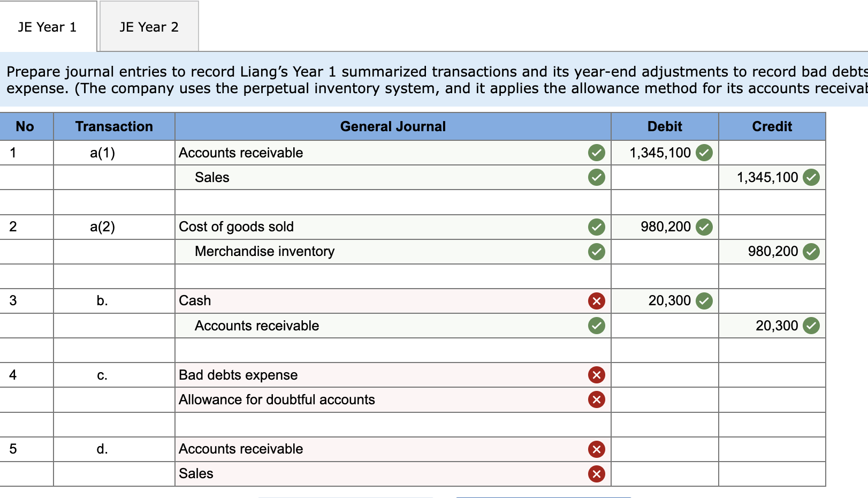Click transaction label c.
The image size is (868, 498).
[102, 375]
